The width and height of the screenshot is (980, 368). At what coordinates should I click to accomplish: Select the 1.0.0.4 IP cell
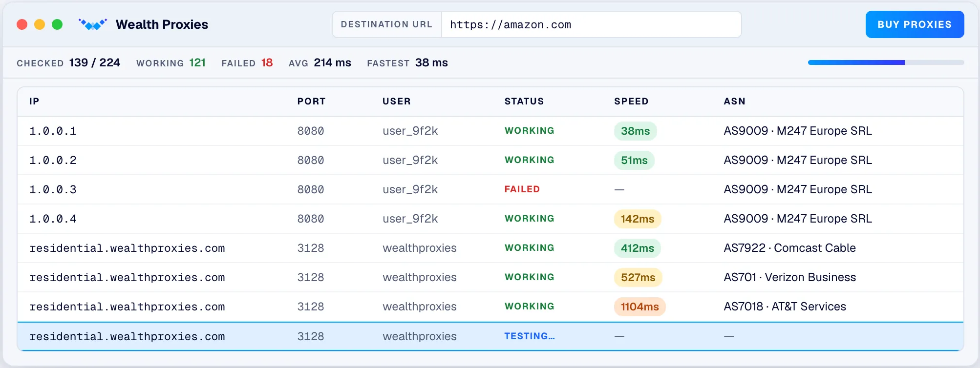pos(53,219)
